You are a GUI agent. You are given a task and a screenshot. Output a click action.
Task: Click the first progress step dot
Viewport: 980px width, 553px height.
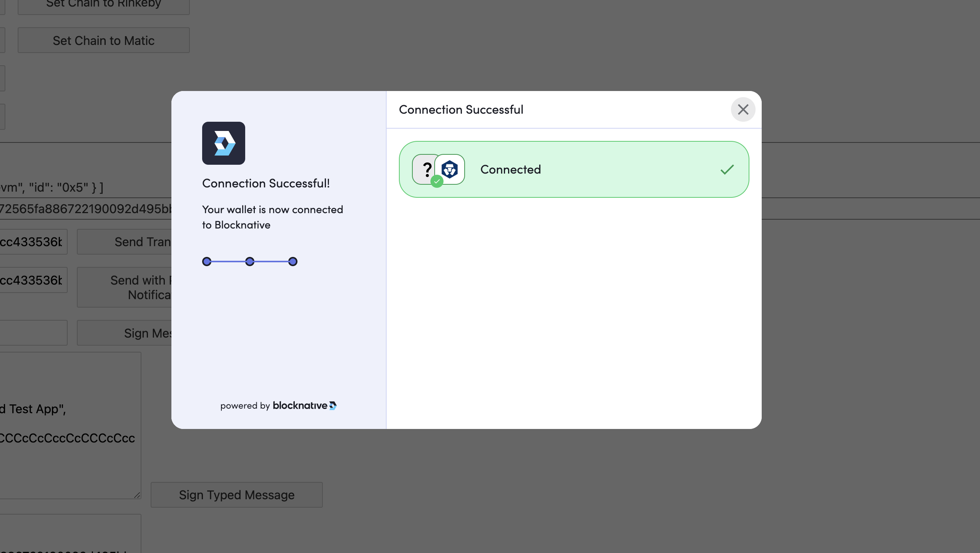point(207,262)
